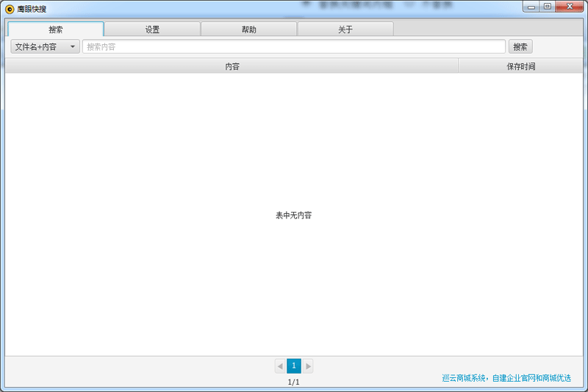Expand the 文件名+内容 search type dropdown
This screenshot has height=392, width=588.
[45, 47]
